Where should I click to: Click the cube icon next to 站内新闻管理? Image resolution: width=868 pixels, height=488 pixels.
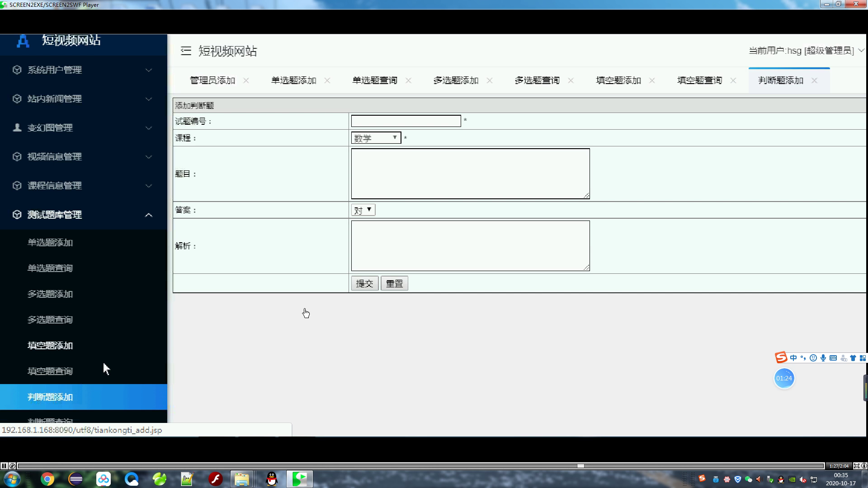pos(17,99)
